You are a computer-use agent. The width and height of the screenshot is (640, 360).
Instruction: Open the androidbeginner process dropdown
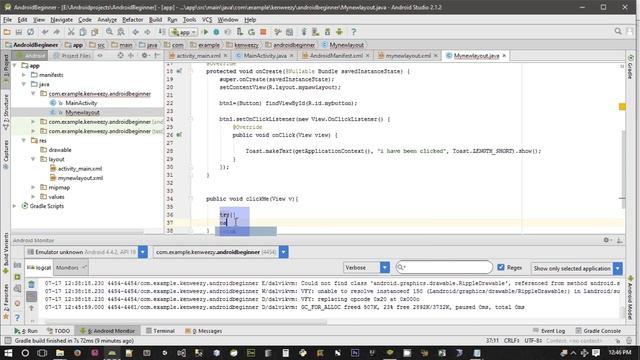[284, 252]
